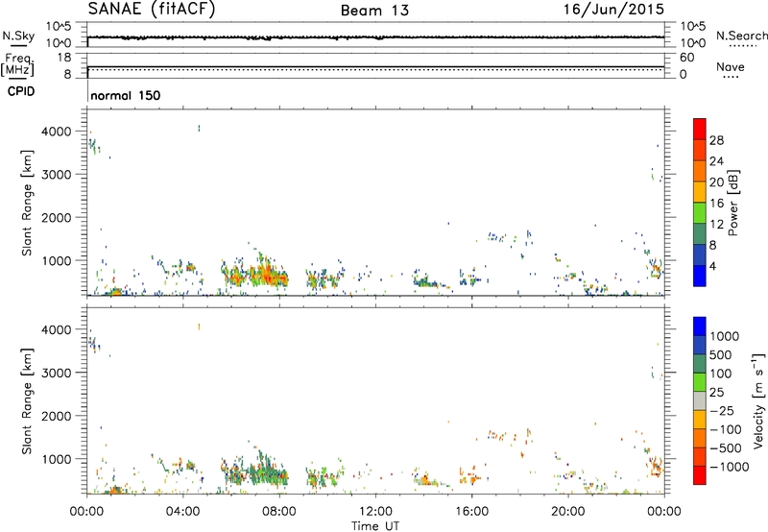
Task: Click the 12:00 time tick label
Action: coord(375,512)
